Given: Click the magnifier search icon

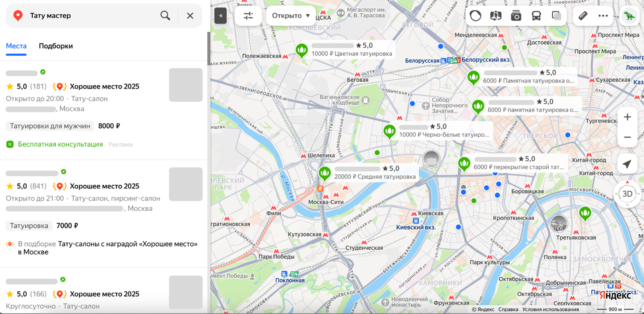Looking at the screenshot, I should coord(165,16).
